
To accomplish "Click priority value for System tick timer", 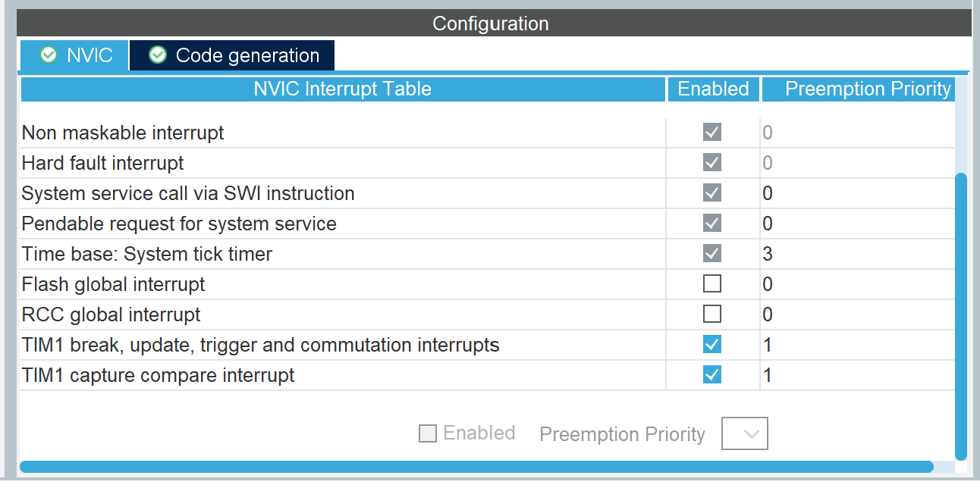I will pos(768,254).
